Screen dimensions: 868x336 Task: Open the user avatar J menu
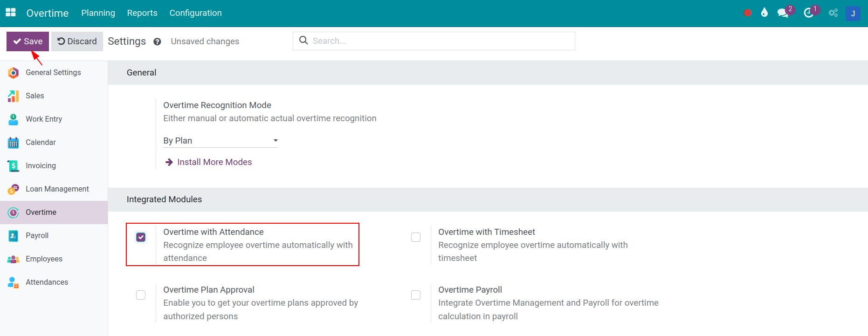[853, 13]
